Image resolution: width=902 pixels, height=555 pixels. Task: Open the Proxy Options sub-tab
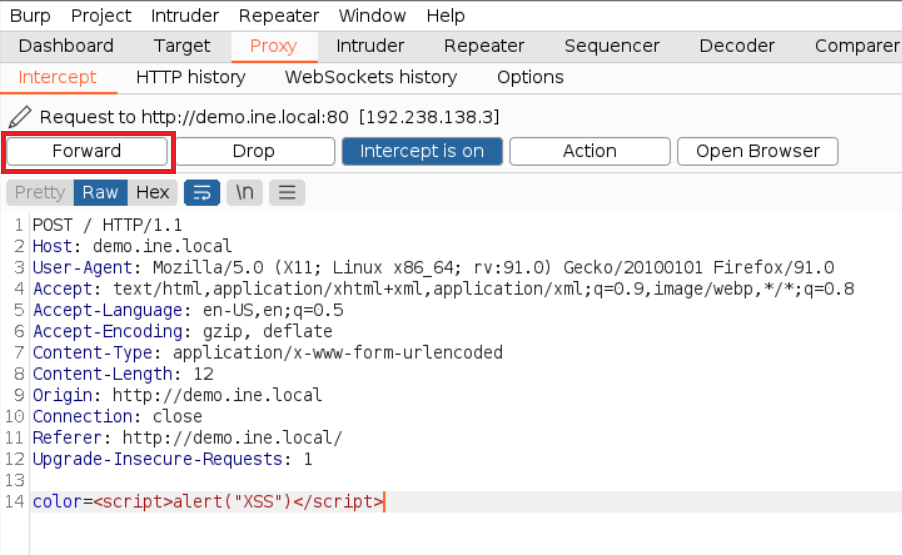(530, 77)
